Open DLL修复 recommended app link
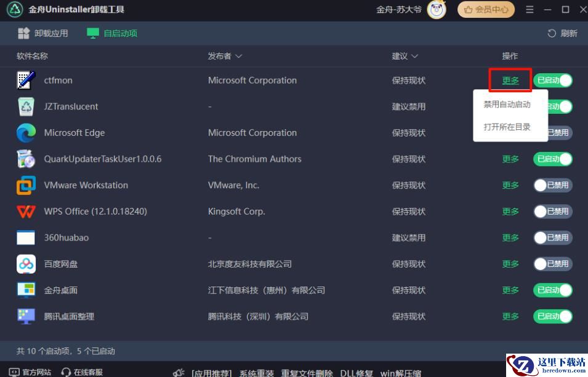The height and width of the screenshot is (377, 588). [x=356, y=373]
